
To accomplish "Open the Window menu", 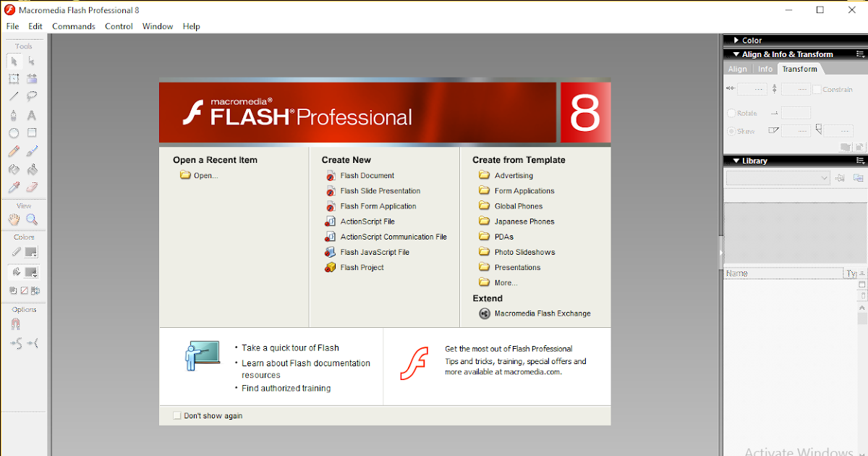I will coord(158,26).
